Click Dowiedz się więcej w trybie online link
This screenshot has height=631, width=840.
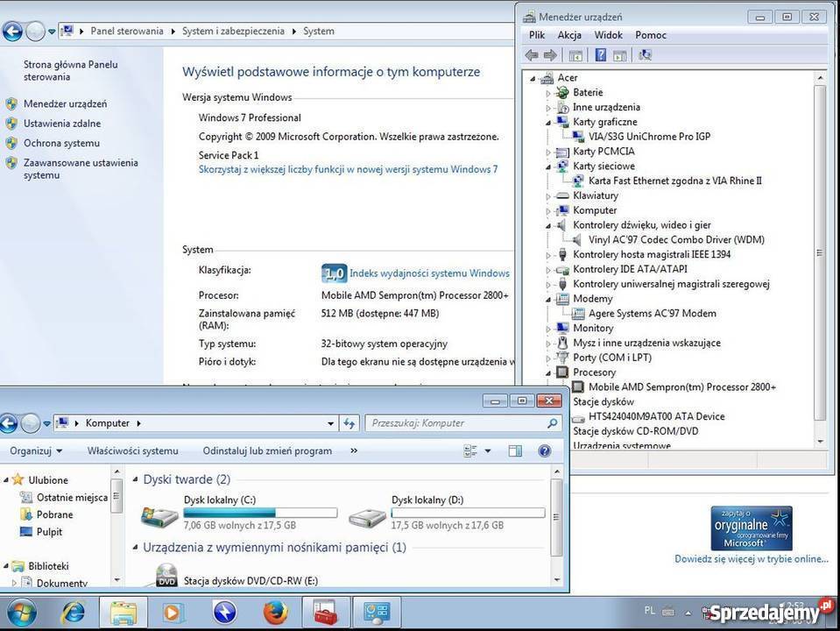(751, 558)
